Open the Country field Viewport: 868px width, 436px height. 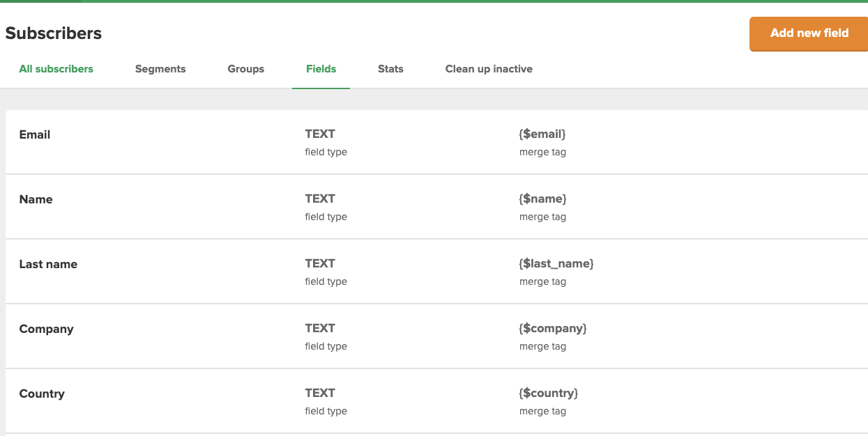coord(42,394)
